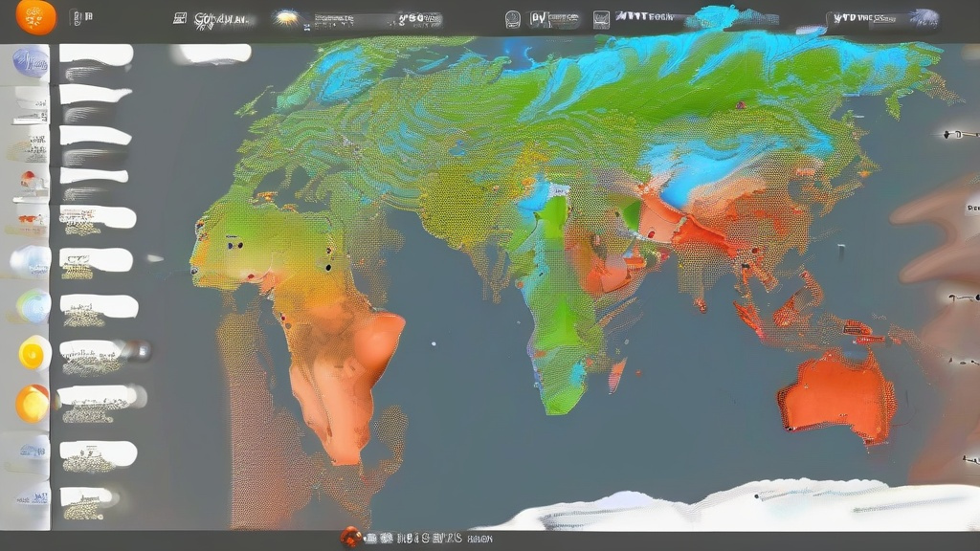Select the blue globe icon atop the sidebar
The image size is (980, 551).
click(31, 62)
